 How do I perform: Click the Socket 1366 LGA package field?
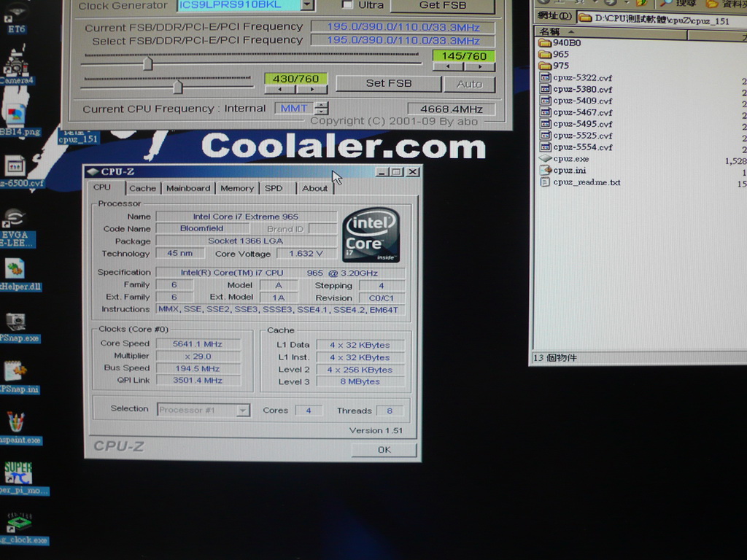coord(246,241)
